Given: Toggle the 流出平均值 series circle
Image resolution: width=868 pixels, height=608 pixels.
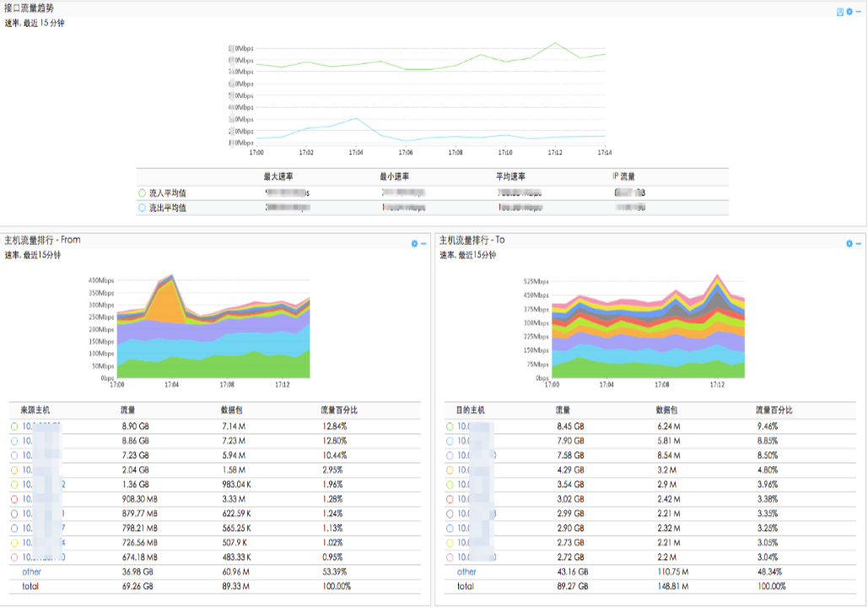Looking at the screenshot, I should [143, 208].
